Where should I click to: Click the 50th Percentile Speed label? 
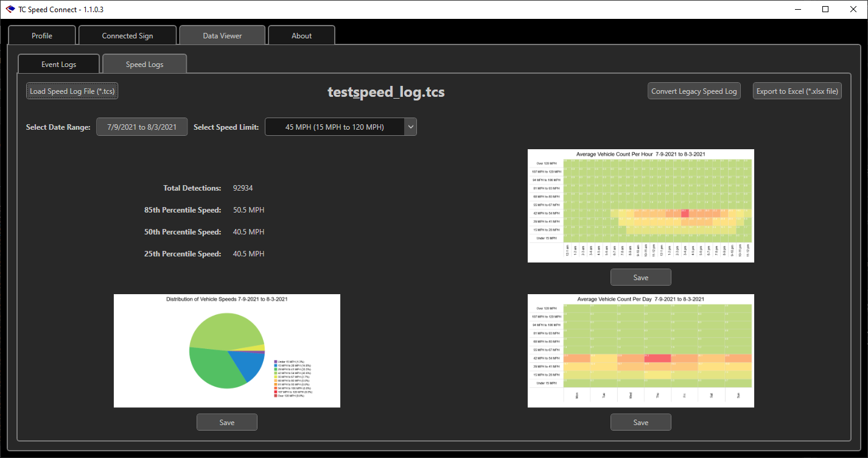tap(183, 232)
